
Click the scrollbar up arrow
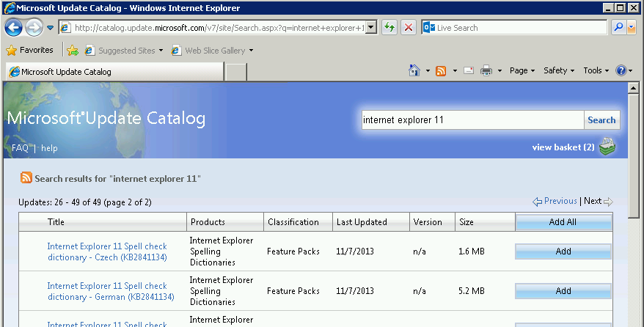click(x=633, y=88)
